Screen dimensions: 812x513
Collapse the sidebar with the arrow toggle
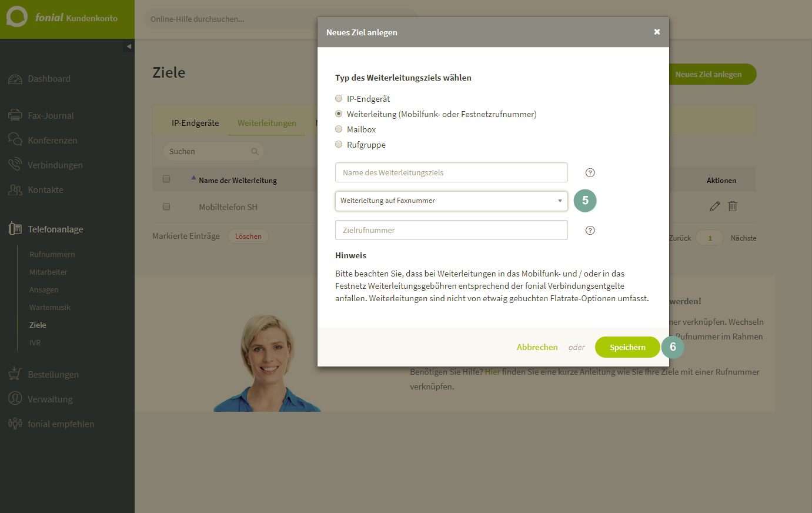(x=129, y=46)
